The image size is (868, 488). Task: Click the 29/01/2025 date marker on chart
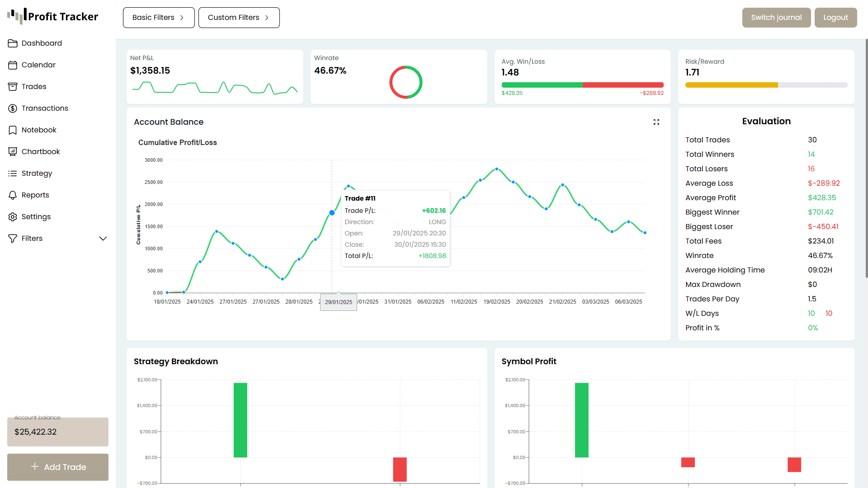[x=338, y=302]
